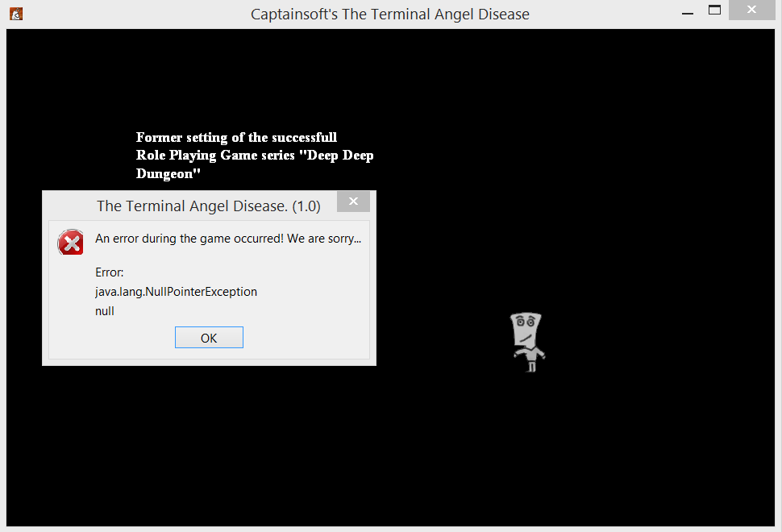Click the "Error:" label
The width and height of the screenshot is (782, 532).
coord(109,272)
